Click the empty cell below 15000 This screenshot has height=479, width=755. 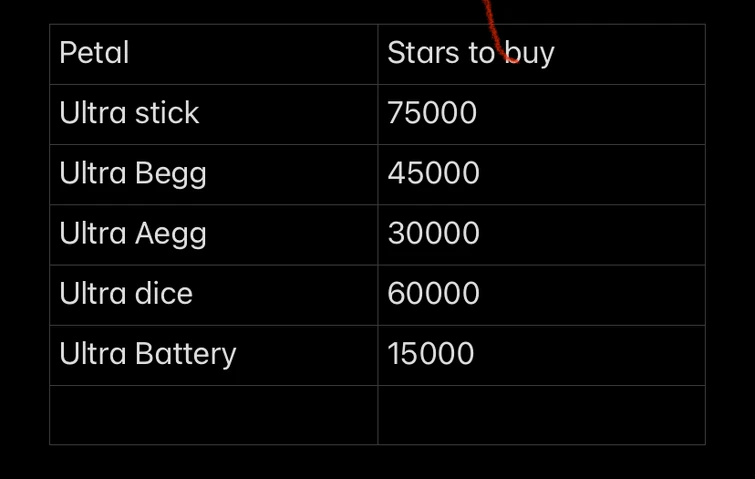pos(541,415)
